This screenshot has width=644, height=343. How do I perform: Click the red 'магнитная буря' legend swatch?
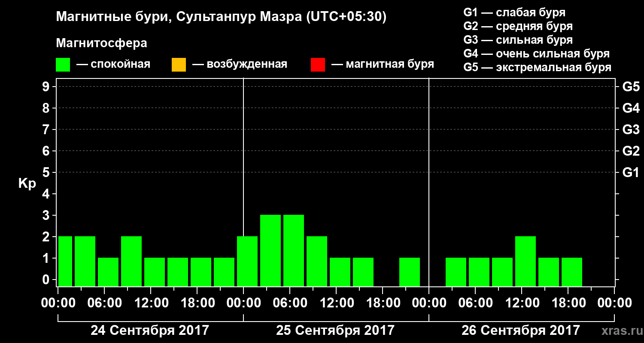click(318, 65)
